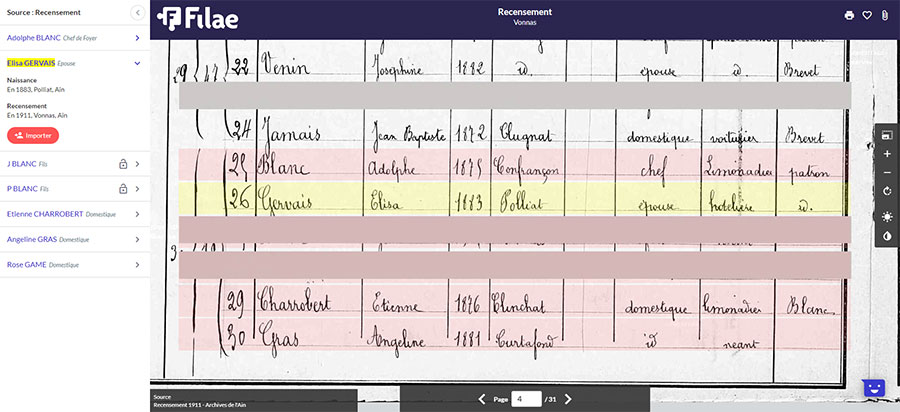Collapse the source sidebar panel

137,12
